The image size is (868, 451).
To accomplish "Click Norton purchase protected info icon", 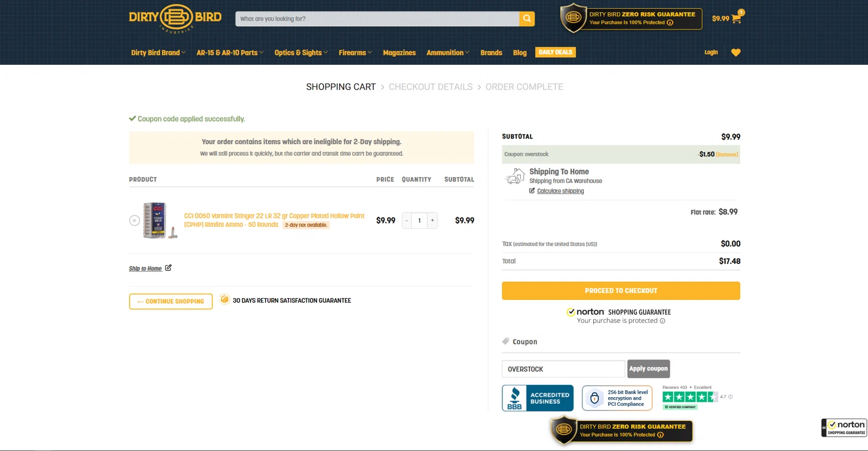I will [x=663, y=321].
